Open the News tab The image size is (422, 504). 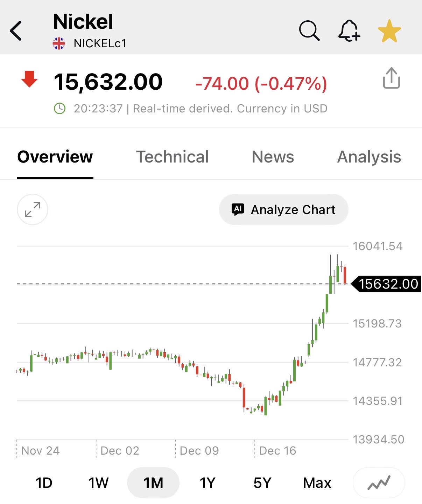point(273,157)
